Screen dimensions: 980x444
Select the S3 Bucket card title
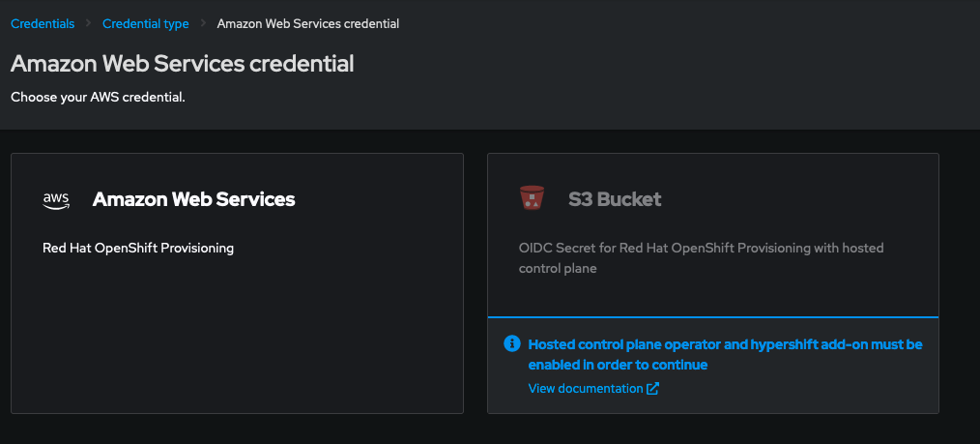point(615,199)
